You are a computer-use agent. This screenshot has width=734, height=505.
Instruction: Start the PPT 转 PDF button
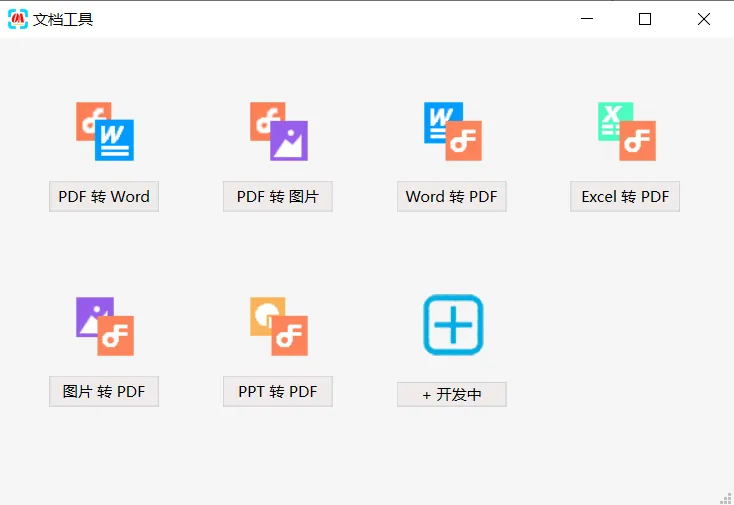[x=278, y=391]
